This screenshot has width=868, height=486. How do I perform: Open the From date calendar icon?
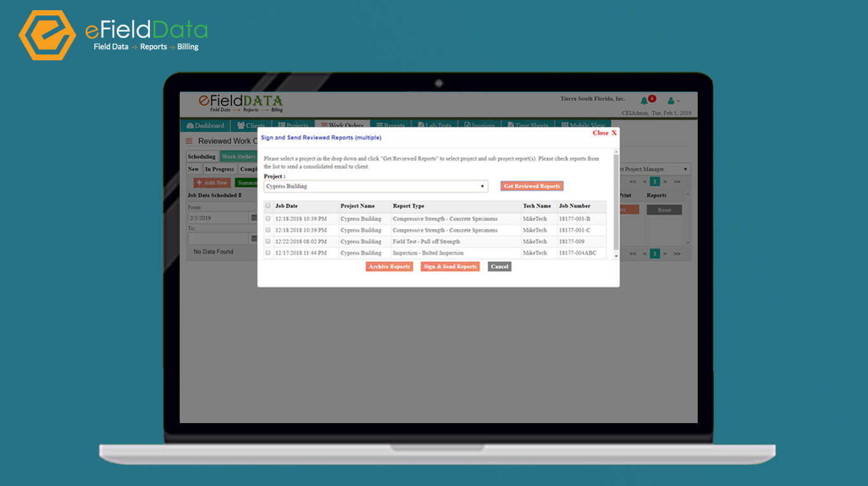pos(254,218)
